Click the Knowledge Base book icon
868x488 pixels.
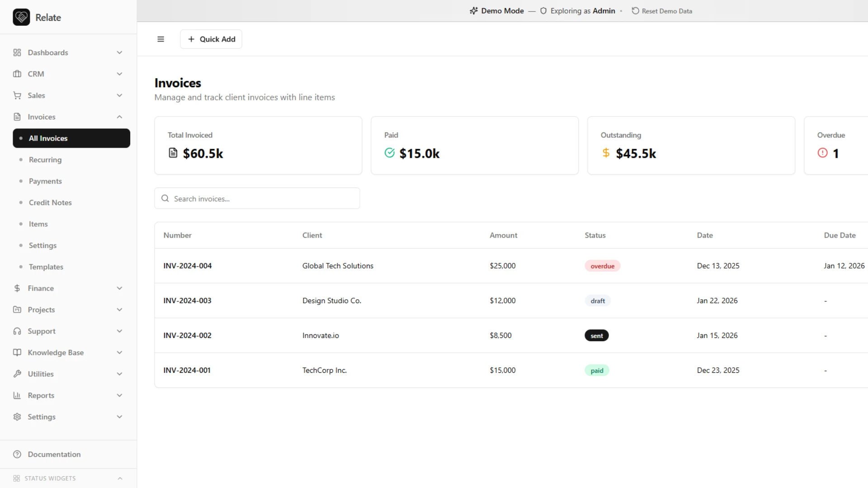click(17, 352)
